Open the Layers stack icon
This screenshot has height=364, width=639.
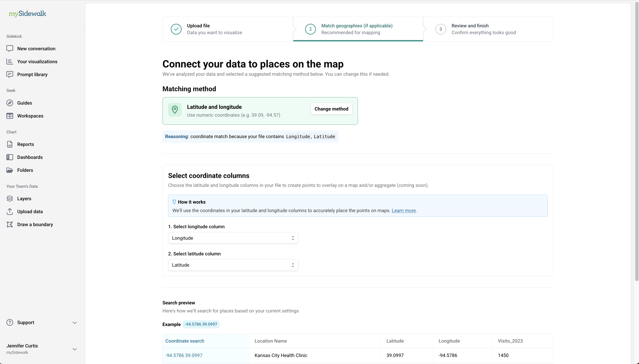10,199
